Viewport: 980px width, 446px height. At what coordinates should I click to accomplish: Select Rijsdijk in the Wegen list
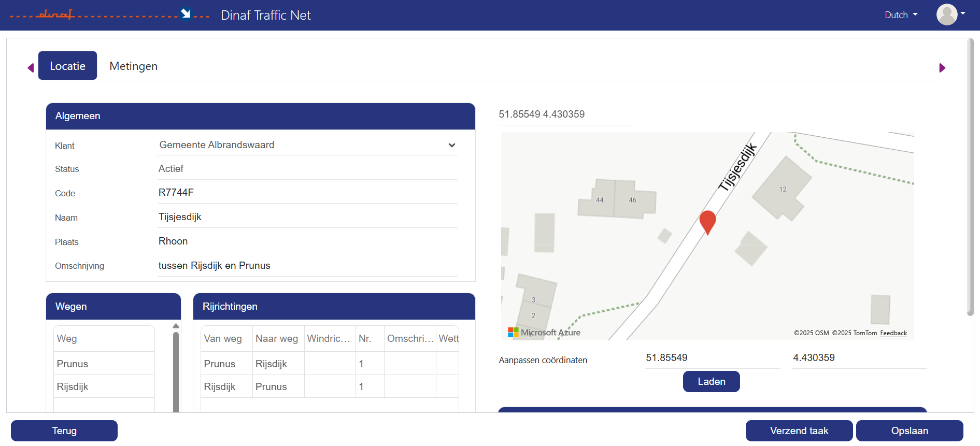click(104, 386)
